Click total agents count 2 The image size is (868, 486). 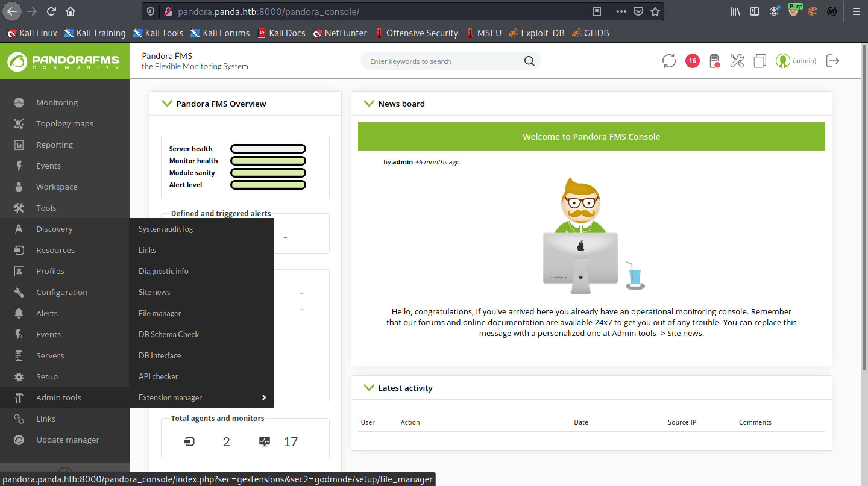tap(226, 441)
